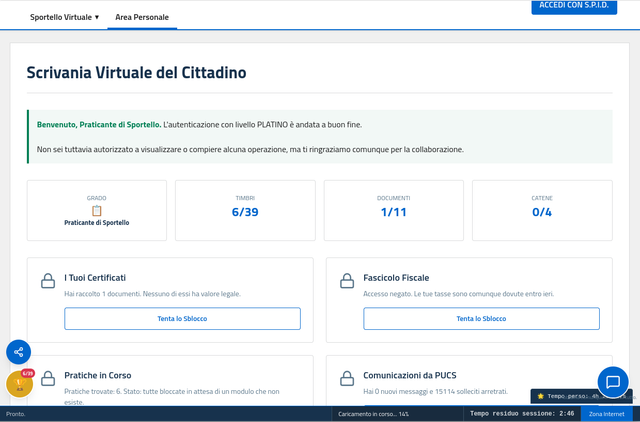
Task: Click the Scrivania Virtuale del Cittadino title
Action: [136, 73]
